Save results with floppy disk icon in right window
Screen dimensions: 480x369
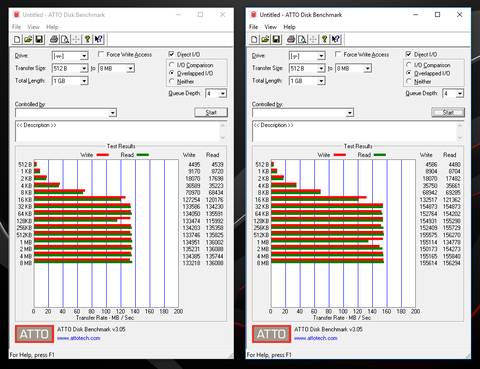pos(276,40)
